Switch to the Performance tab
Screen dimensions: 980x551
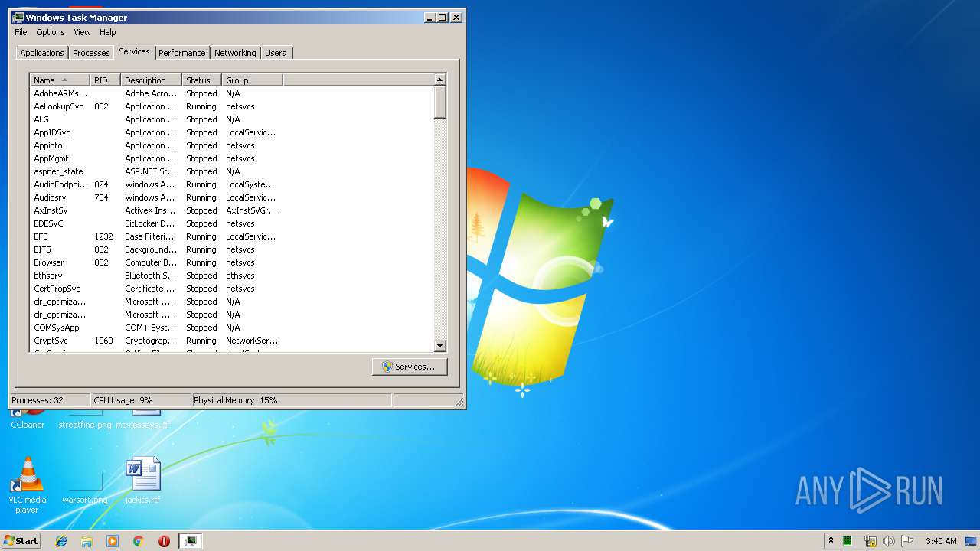182,53
